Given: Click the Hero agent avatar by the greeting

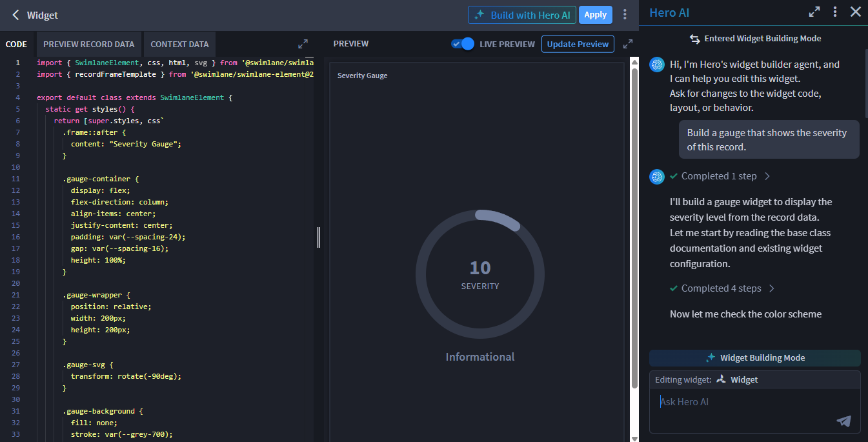Looking at the screenshot, I should [657, 65].
